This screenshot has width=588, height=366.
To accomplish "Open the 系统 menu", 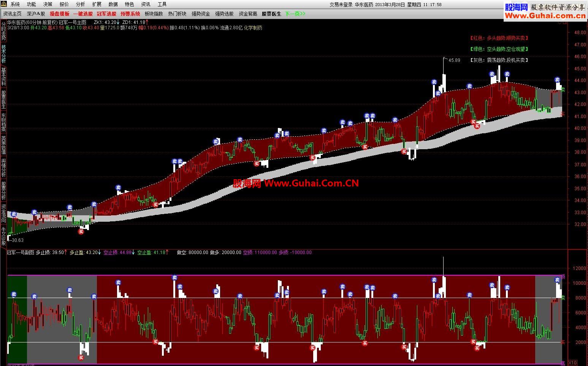I will (x=15, y=4).
